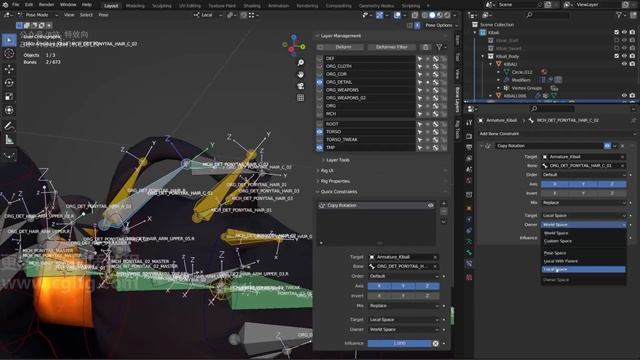Open the Add Bone Constraint dropdown
Screen dimensions: 640x360
pos(557,134)
